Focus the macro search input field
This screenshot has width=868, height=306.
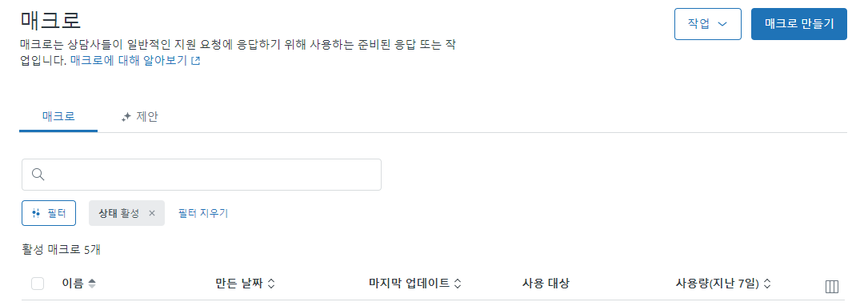[202, 175]
